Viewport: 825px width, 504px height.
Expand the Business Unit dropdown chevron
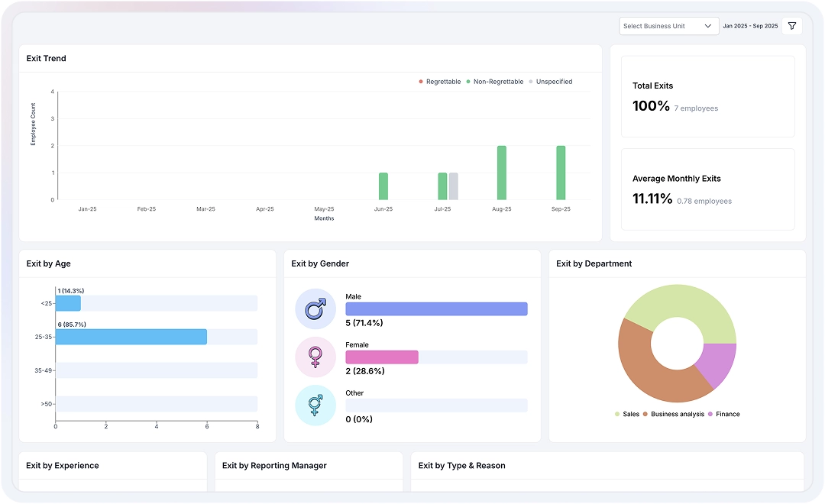[708, 26]
